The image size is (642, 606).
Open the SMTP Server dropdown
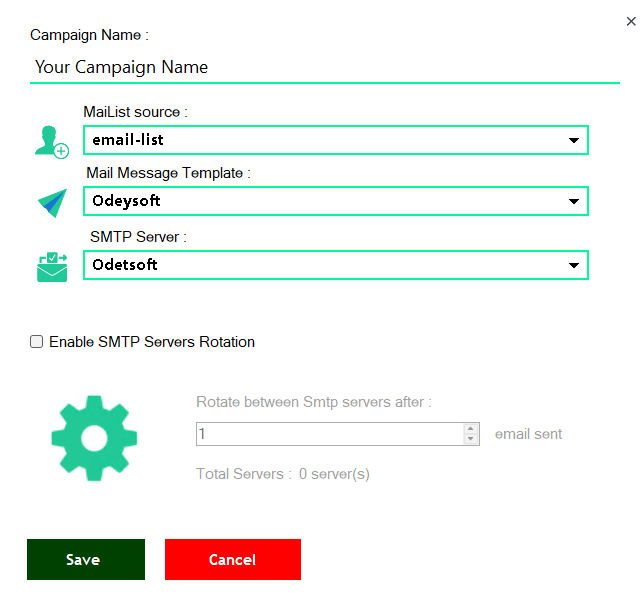pyautogui.click(x=574, y=265)
